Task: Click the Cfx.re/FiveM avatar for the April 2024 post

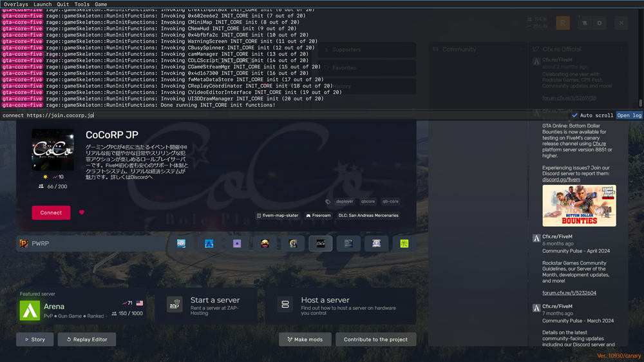Action: 536,238
